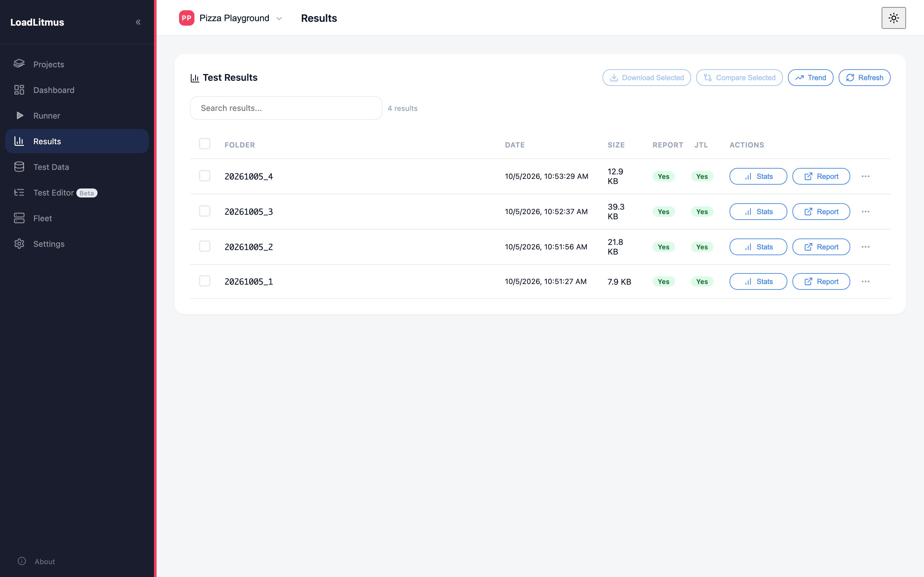Open the Projects layers icon

point(19,64)
